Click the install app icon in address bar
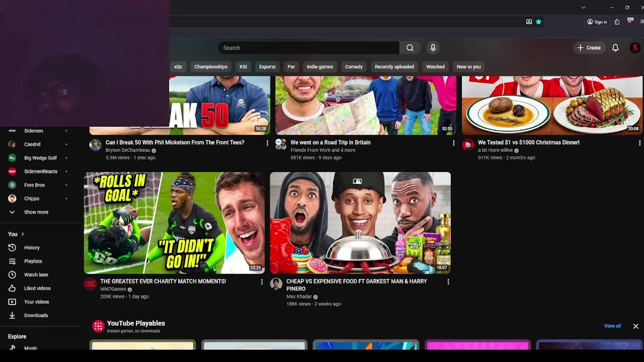The width and height of the screenshot is (644, 362). pos(529,22)
